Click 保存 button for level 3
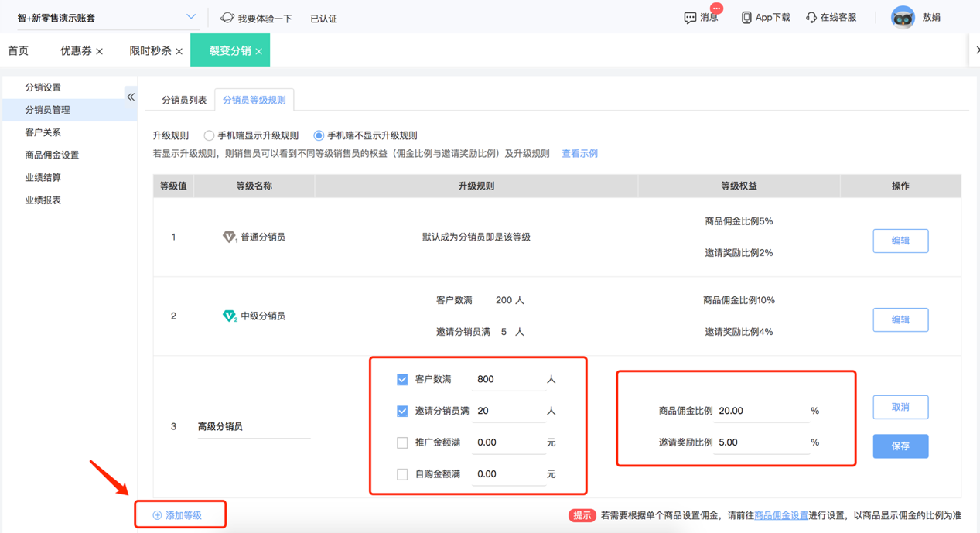This screenshot has height=533, width=980. [900, 446]
